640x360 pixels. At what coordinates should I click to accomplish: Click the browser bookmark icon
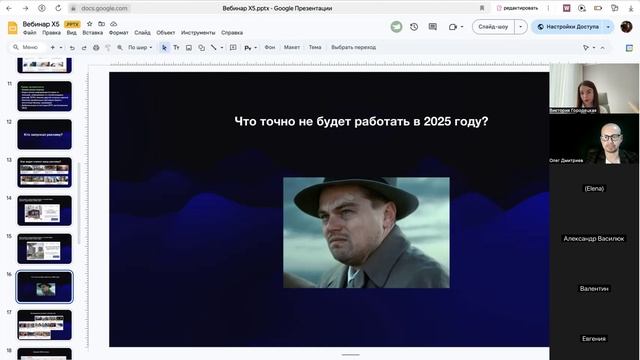point(482,8)
